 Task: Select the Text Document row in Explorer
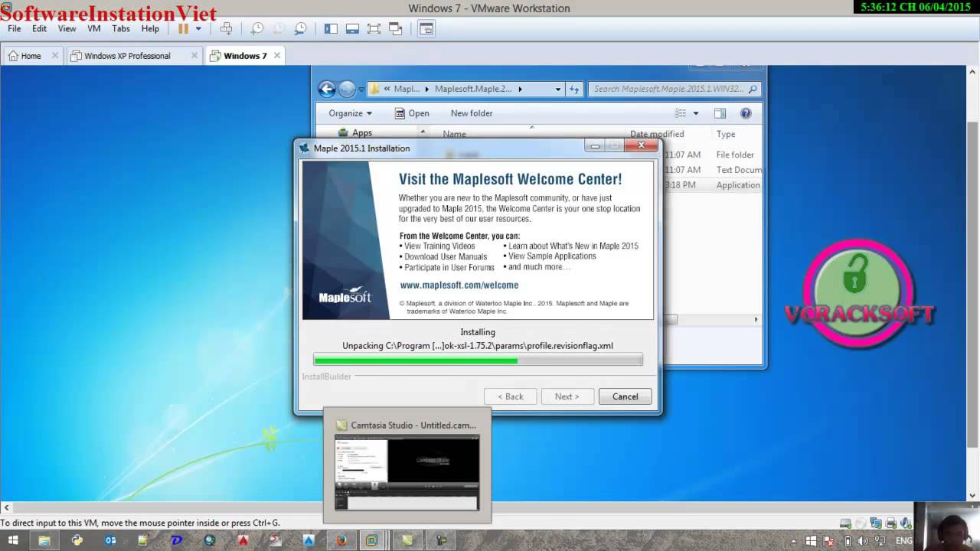tap(712, 170)
